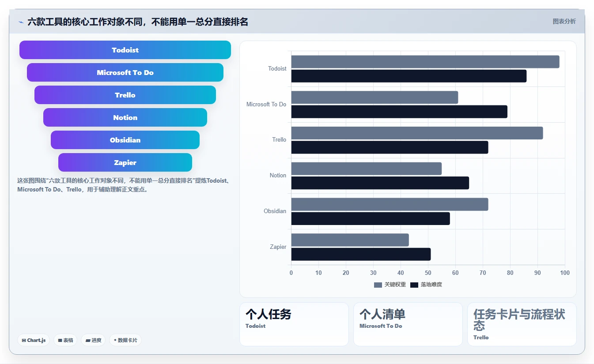Click the 50 tick on the horizontal axis
This screenshot has width=594, height=364.
point(428,273)
